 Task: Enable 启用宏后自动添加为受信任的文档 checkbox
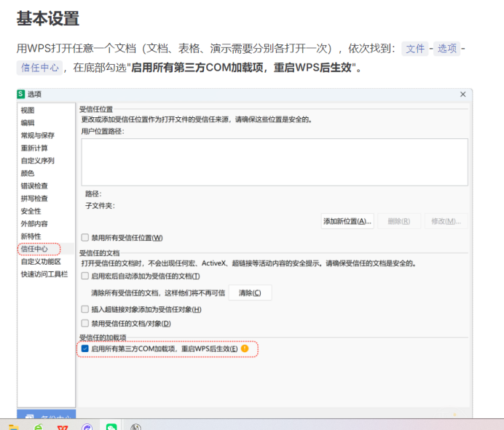click(x=85, y=276)
